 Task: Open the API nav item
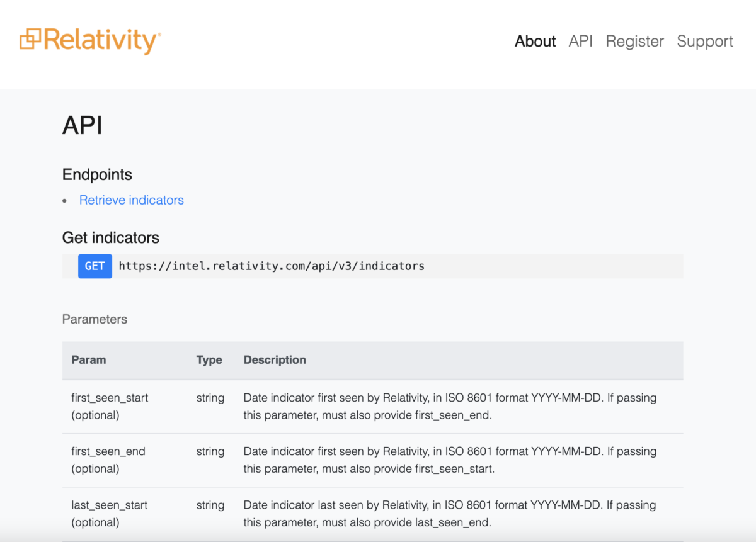click(x=581, y=42)
